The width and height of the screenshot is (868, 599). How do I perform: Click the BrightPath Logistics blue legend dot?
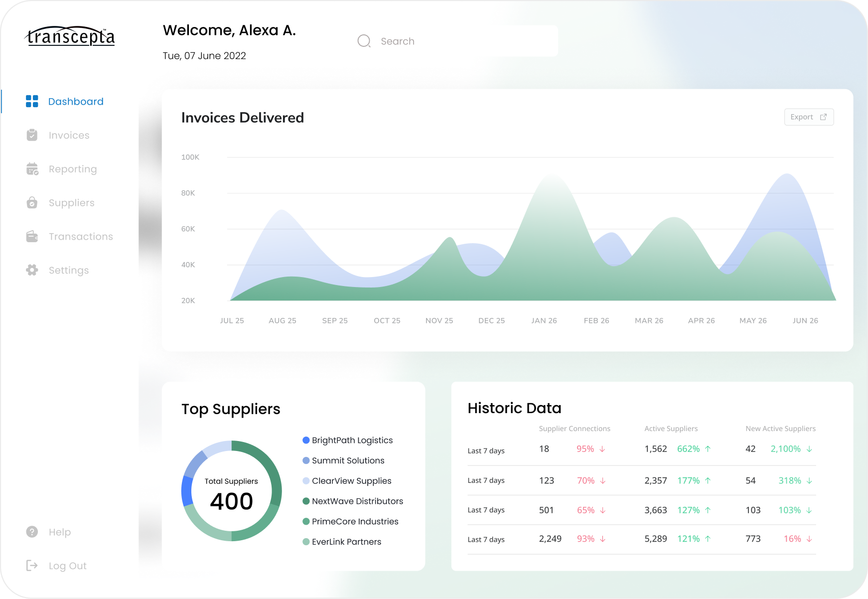[306, 440]
